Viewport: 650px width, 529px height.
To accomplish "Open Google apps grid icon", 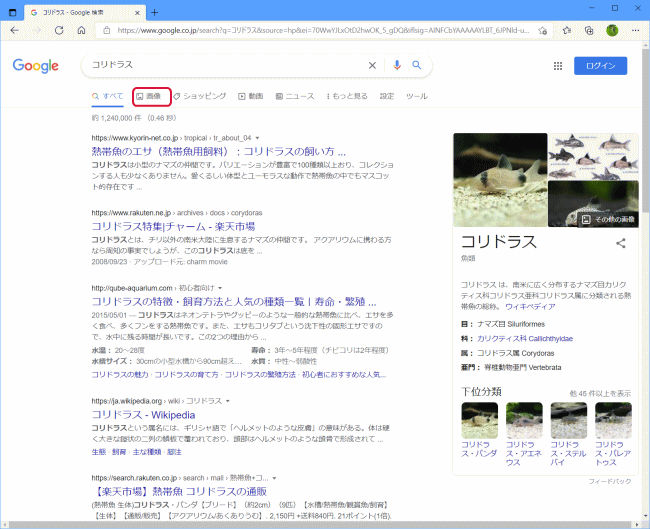I will click(558, 66).
